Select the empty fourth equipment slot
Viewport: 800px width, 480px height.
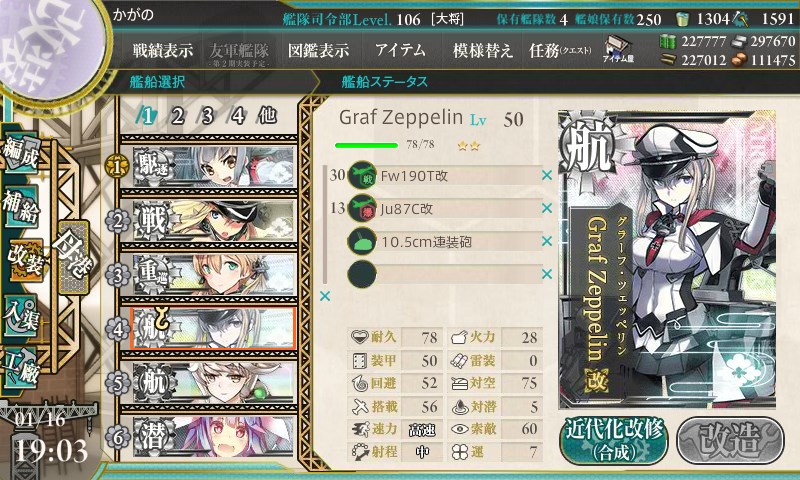click(x=445, y=274)
